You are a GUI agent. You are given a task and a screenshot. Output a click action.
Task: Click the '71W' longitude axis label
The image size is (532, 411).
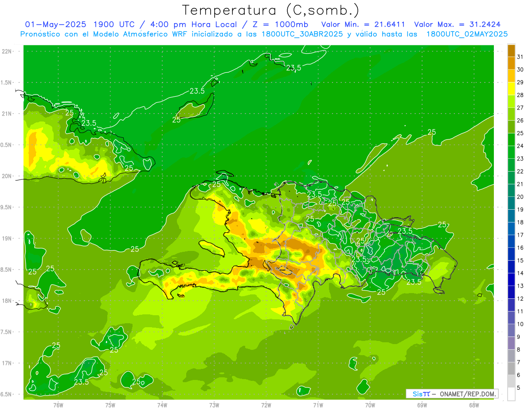(x=318, y=405)
